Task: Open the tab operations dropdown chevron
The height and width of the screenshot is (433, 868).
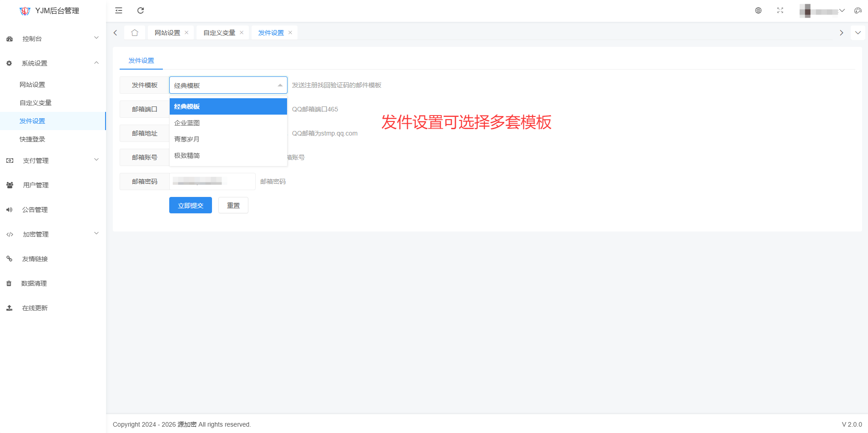Action: [858, 33]
